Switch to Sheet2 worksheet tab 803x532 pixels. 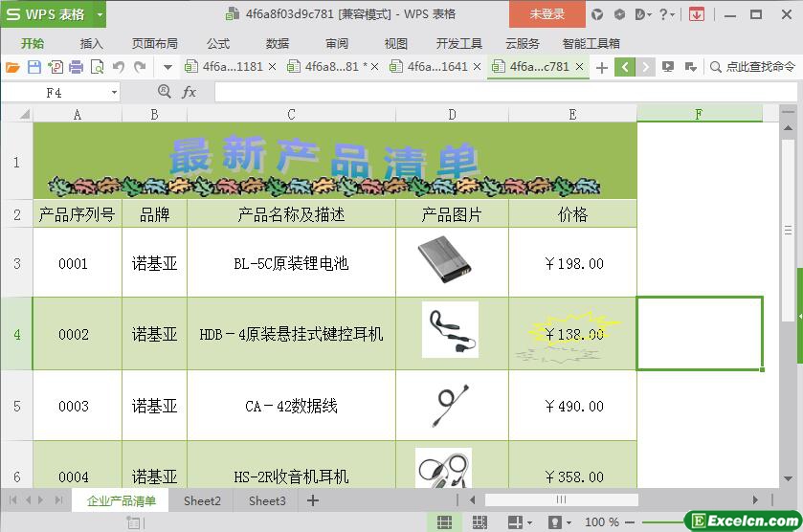(x=202, y=500)
